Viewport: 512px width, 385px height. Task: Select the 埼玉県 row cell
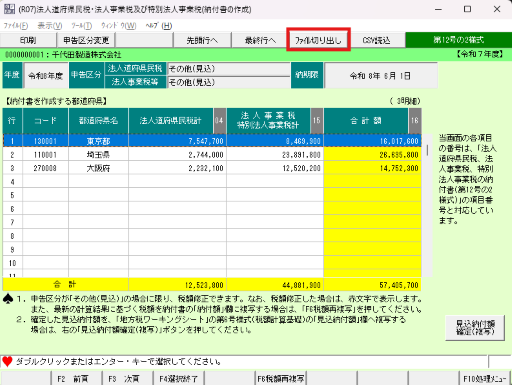(98, 155)
